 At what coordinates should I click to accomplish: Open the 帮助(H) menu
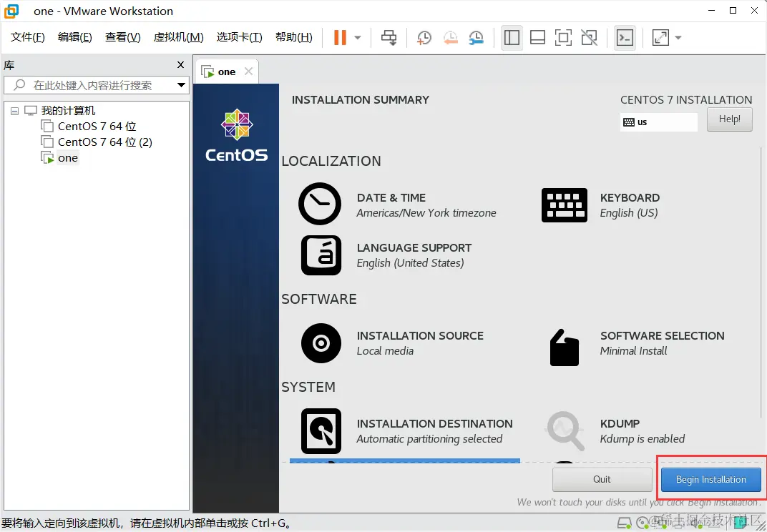click(x=293, y=37)
